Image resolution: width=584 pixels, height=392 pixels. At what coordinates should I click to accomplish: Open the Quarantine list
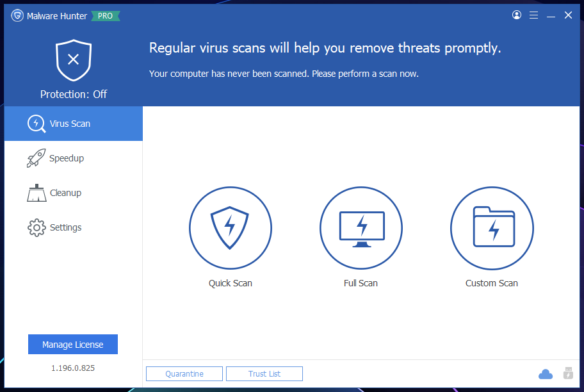184,373
